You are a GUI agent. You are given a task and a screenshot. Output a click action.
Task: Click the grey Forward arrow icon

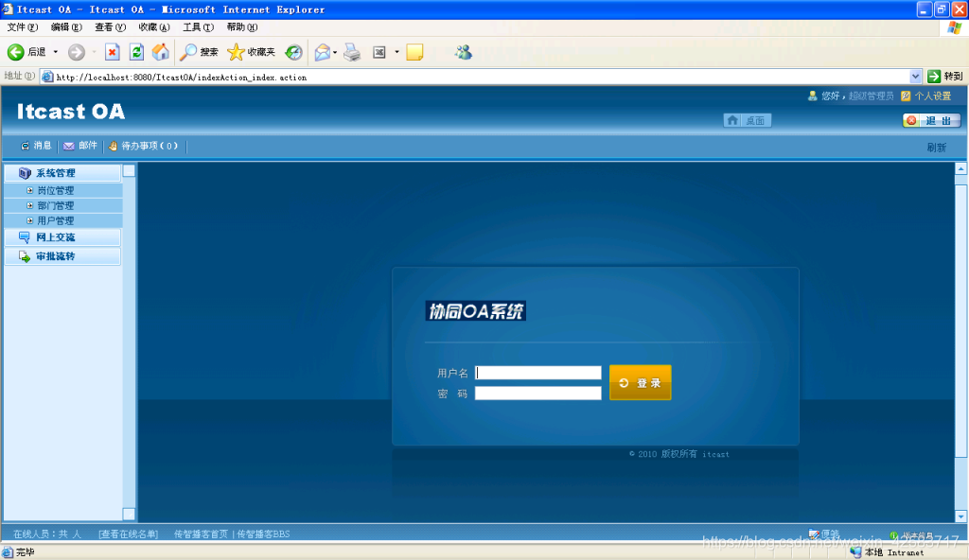(x=76, y=53)
